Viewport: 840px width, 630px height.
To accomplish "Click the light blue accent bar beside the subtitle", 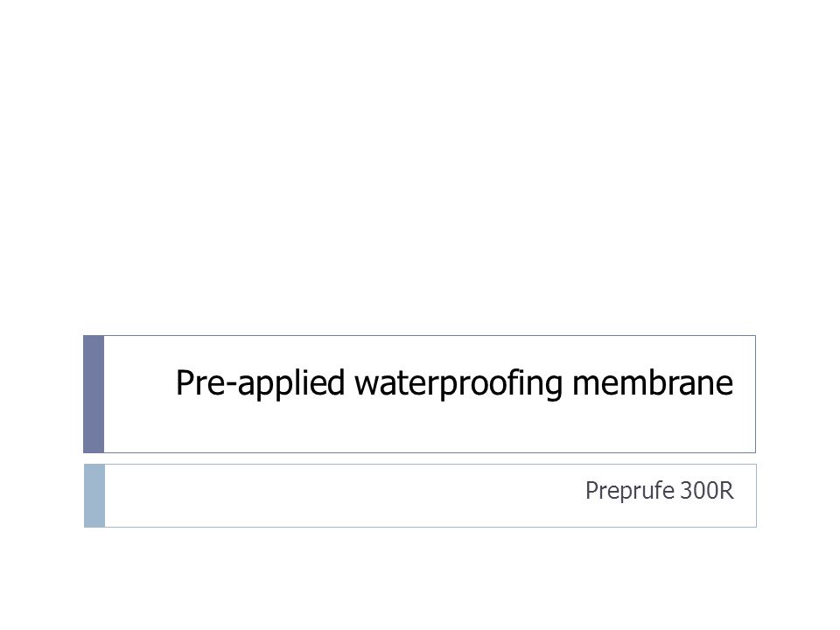I will point(94,495).
